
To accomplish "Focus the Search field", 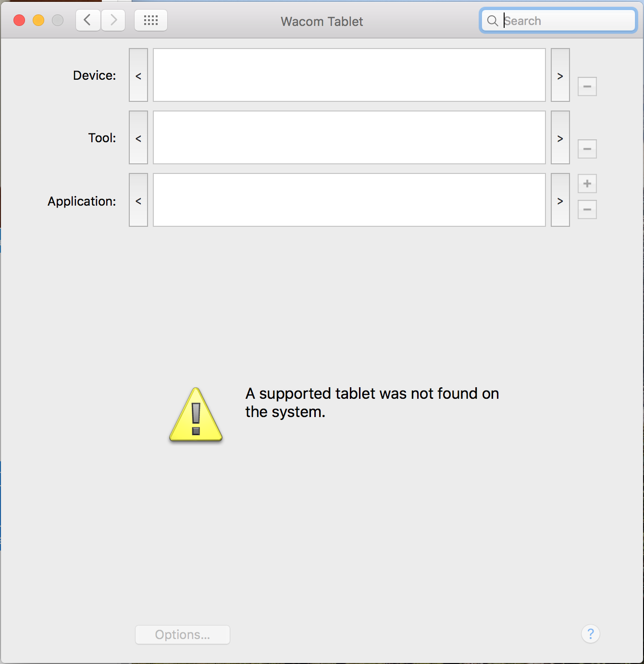I will (x=558, y=21).
